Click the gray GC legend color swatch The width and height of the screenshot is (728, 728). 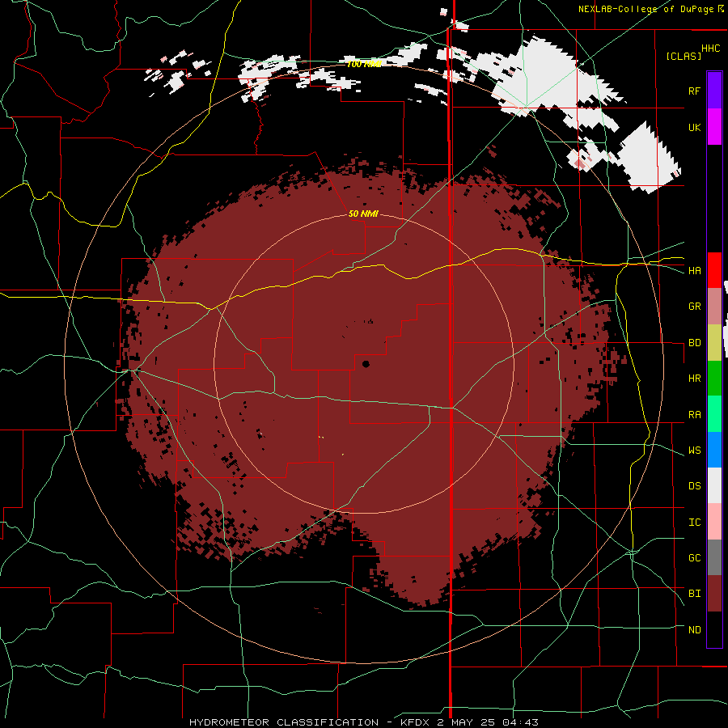714,557
